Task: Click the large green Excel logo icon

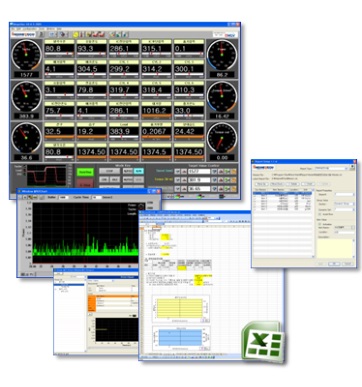Action: pos(263,341)
